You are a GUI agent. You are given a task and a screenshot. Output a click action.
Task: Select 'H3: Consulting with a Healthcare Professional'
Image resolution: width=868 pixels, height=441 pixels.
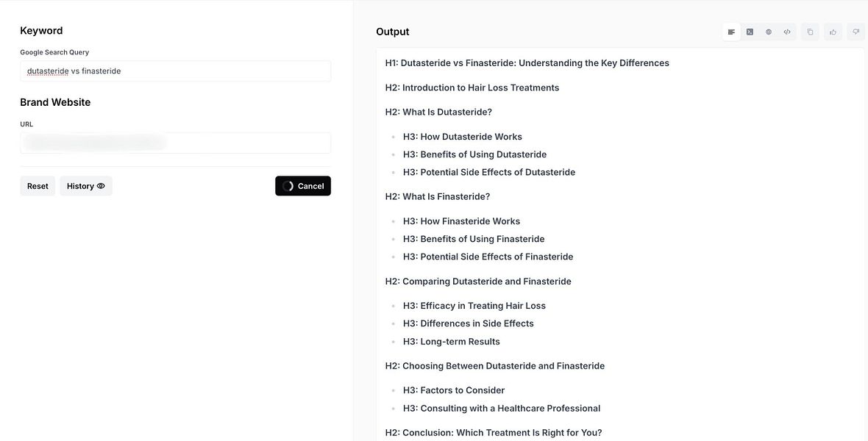click(502, 409)
